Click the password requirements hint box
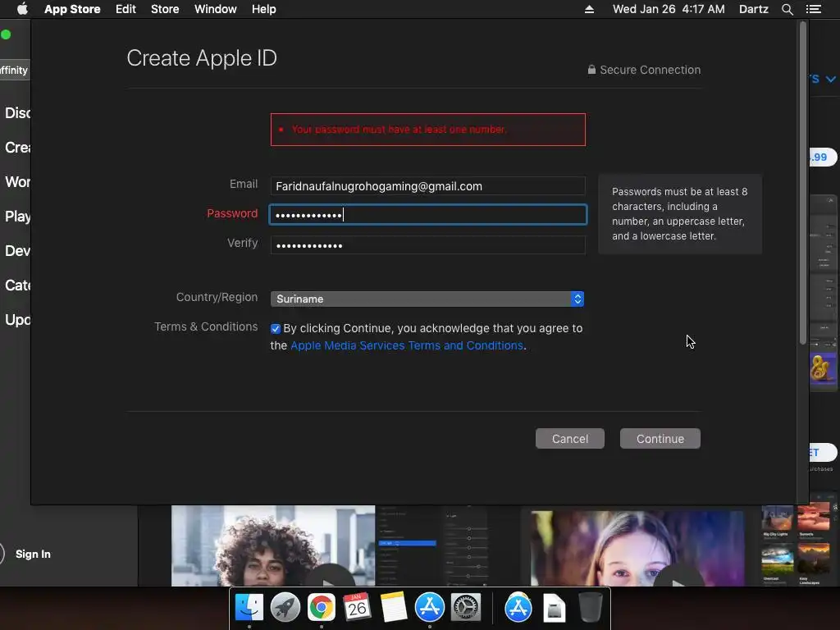 pos(680,214)
